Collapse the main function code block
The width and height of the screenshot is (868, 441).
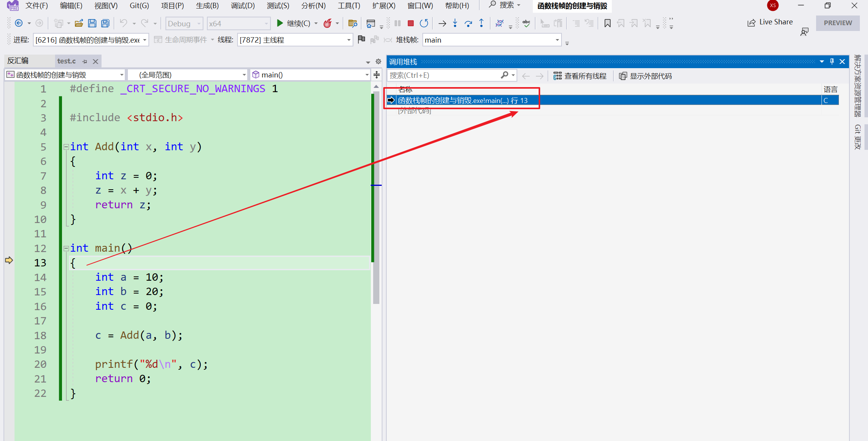tap(66, 248)
